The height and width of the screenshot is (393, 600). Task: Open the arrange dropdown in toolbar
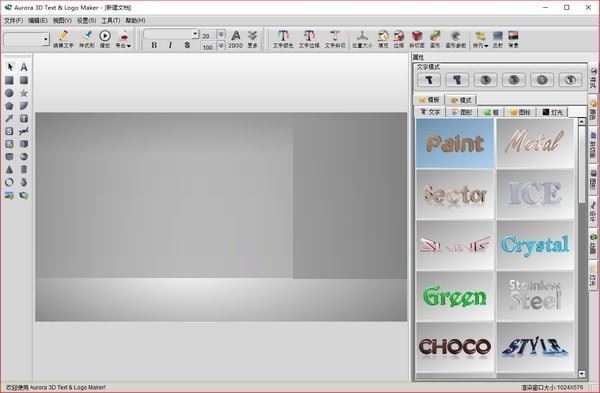click(480, 39)
